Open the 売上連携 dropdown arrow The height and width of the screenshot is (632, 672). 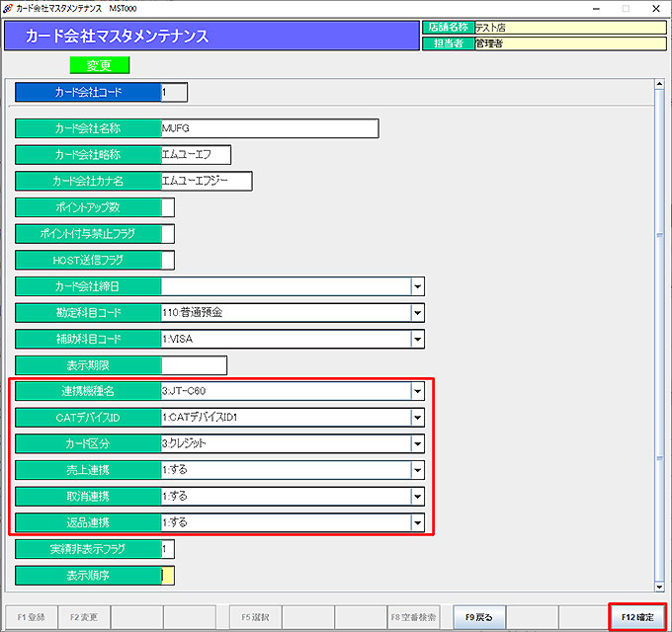point(417,470)
